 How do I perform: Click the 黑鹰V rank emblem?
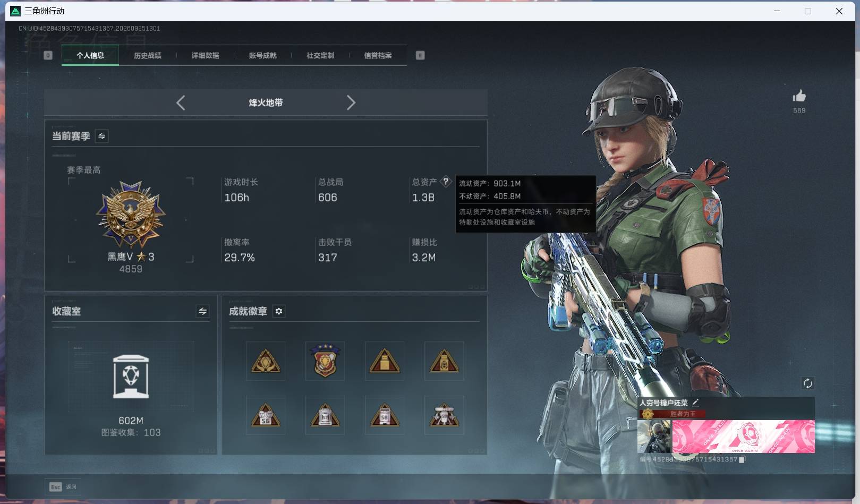tap(131, 215)
